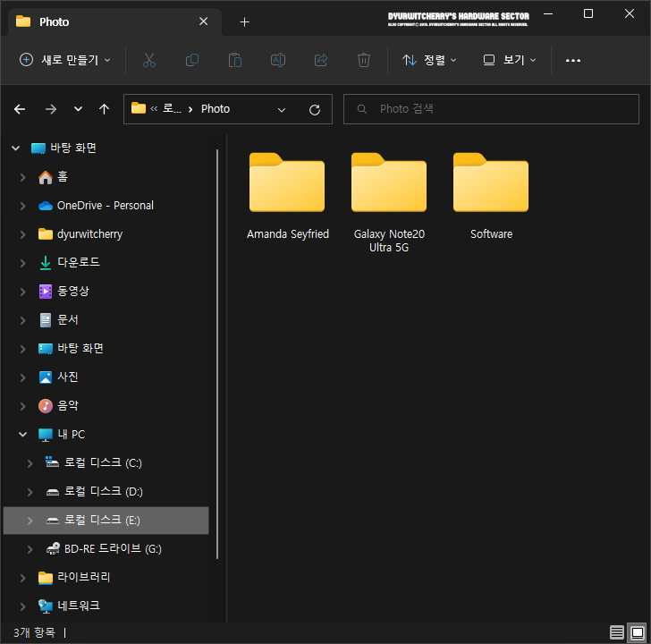Refresh the Photo folder view

[x=315, y=110]
